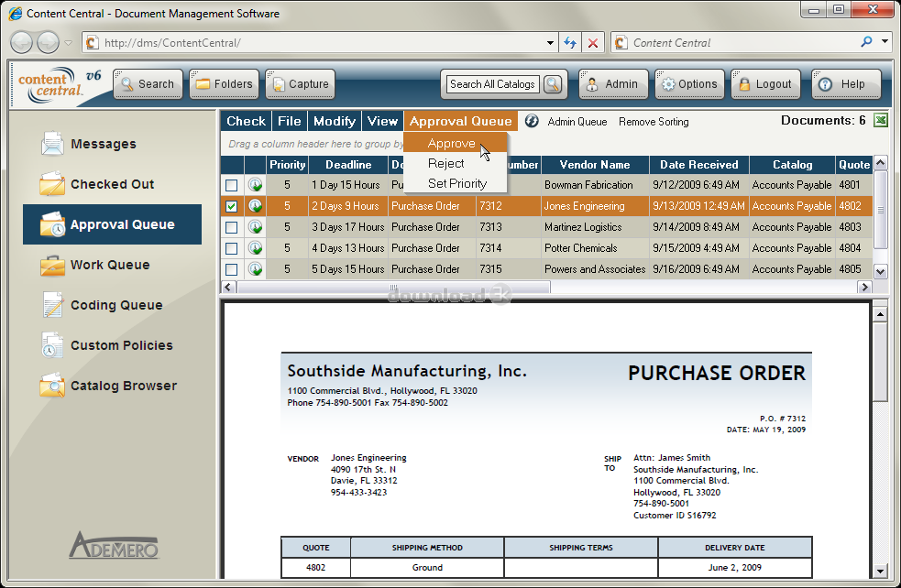The height and width of the screenshot is (588, 901).
Task: Open the Admin button
Action: (614, 84)
